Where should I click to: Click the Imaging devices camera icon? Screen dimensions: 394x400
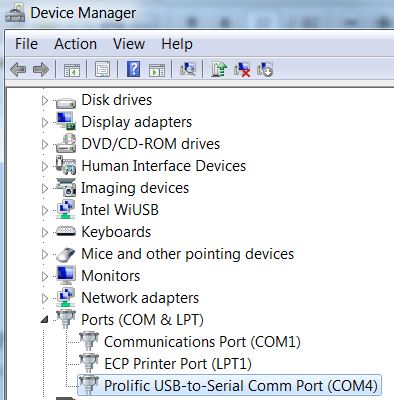coord(66,187)
